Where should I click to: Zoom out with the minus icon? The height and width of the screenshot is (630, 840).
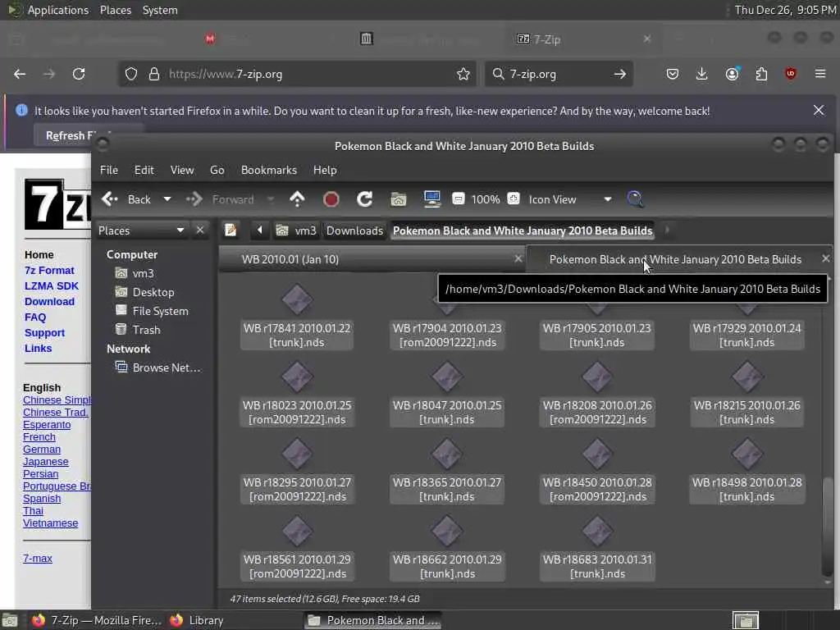click(x=459, y=199)
